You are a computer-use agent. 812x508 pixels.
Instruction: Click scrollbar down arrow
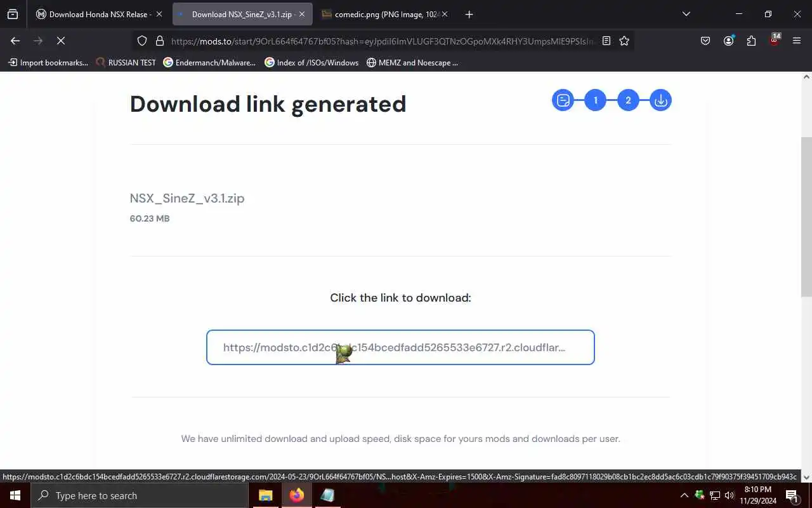click(x=806, y=477)
